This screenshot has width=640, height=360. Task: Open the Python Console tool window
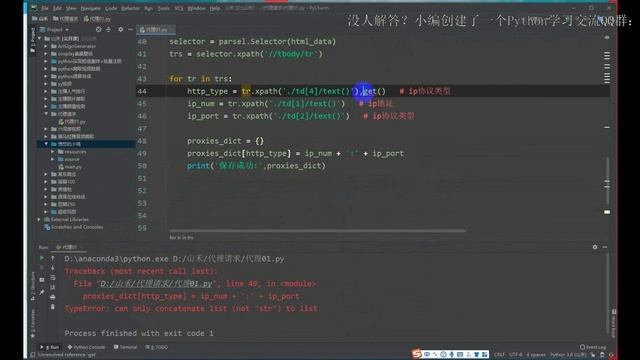(87, 347)
